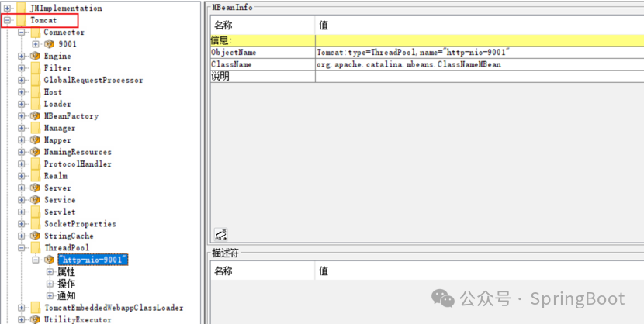Expand the 9001 connector node
Viewport: 644px width, 324px height.
point(36,44)
